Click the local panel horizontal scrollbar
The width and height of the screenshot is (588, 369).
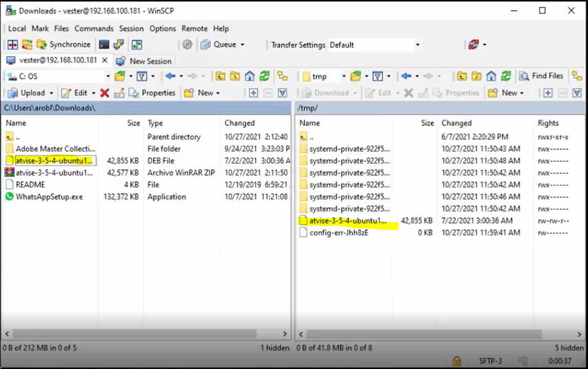134,334
